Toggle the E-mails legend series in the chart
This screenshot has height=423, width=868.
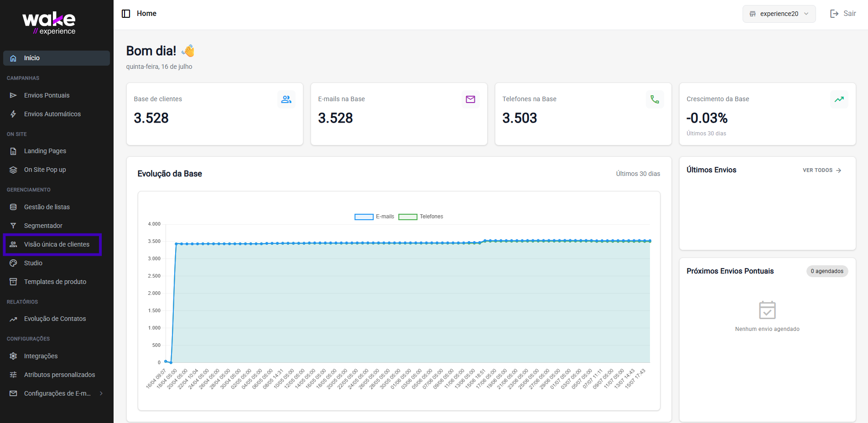click(374, 217)
